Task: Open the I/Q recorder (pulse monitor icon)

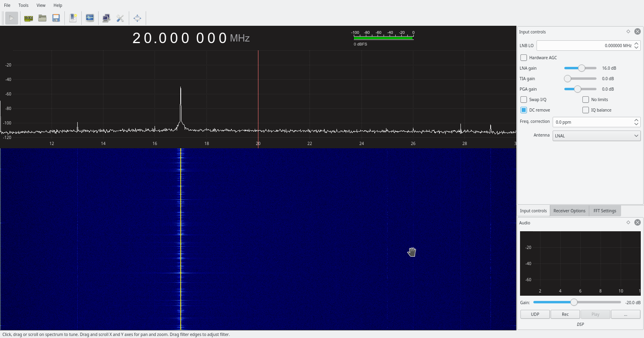Action: (90, 18)
